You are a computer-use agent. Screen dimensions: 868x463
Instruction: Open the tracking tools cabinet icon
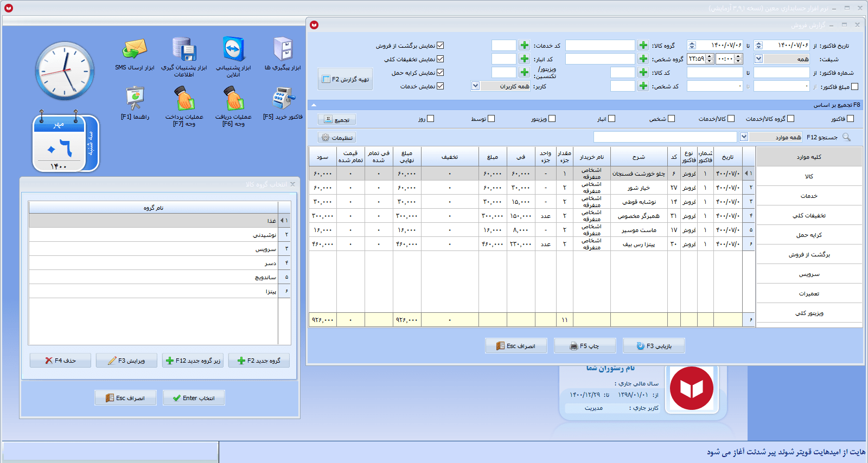click(283, 50)
